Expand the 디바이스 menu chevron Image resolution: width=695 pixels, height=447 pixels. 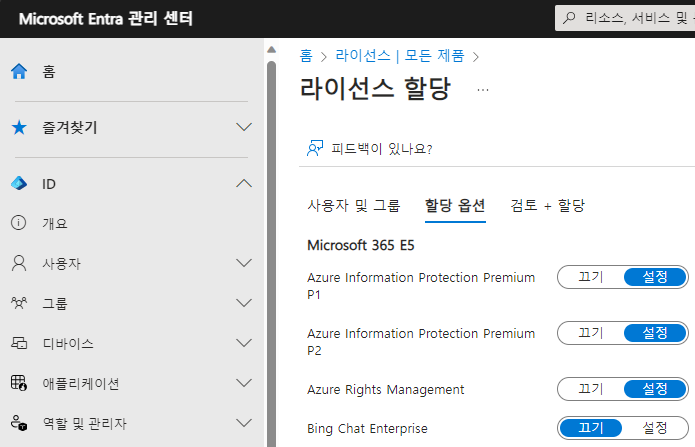tap(244, 343)
